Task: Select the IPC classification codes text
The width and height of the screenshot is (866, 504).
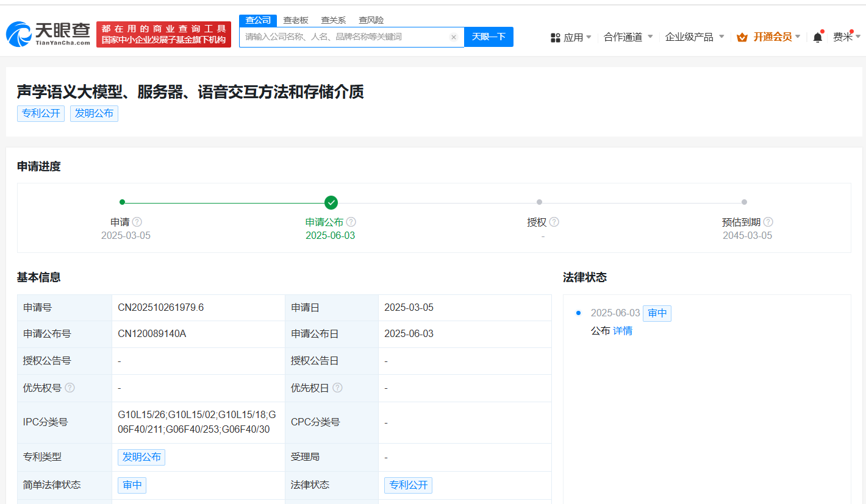Action: point(197,422)
